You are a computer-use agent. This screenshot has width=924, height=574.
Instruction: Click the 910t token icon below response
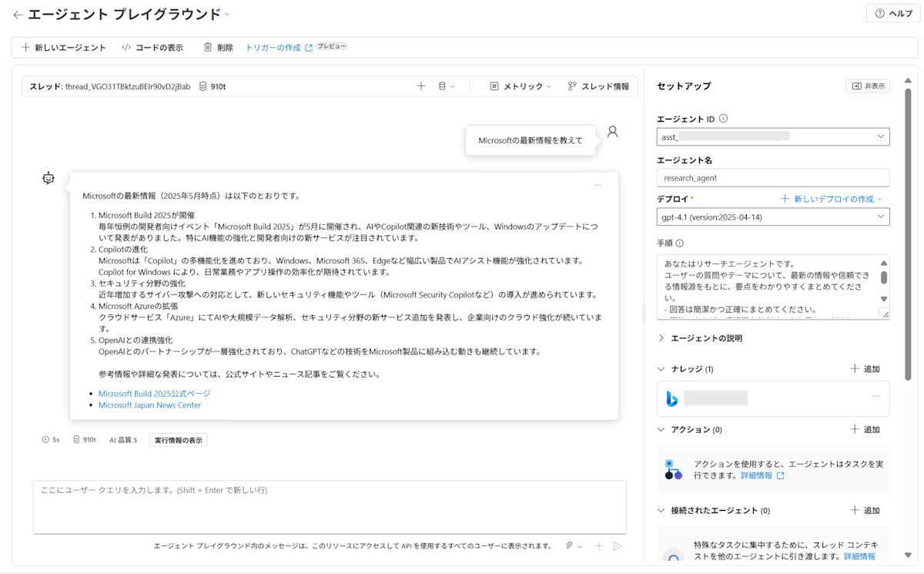76,440
